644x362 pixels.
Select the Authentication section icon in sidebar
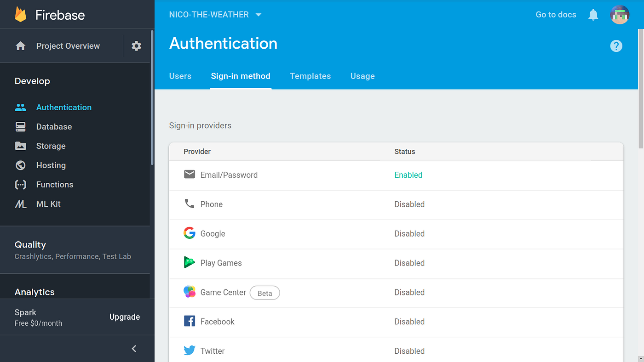20,107
